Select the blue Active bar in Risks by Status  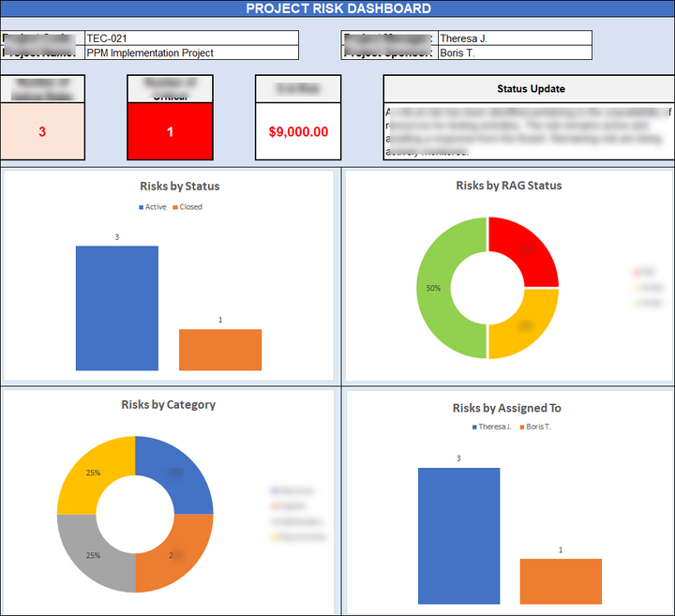pyautogui.click(x=116, y=308)
